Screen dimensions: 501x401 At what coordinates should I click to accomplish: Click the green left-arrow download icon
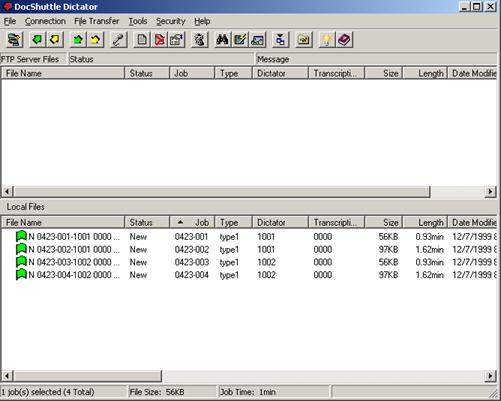37,40
